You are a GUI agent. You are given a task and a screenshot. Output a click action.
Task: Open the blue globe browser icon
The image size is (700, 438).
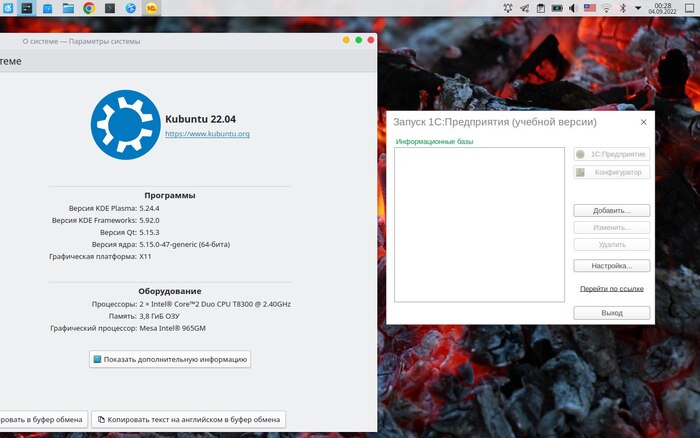tap(130, 8)
